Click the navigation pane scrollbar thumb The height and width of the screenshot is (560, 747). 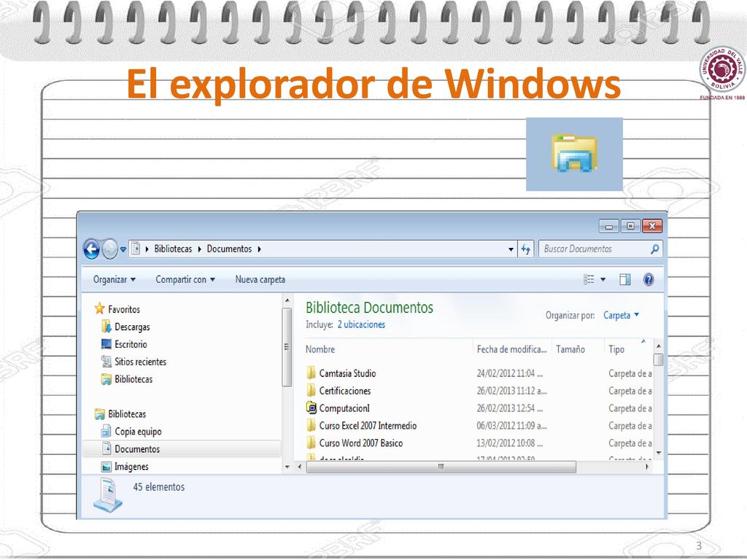(x=287, y=347)
